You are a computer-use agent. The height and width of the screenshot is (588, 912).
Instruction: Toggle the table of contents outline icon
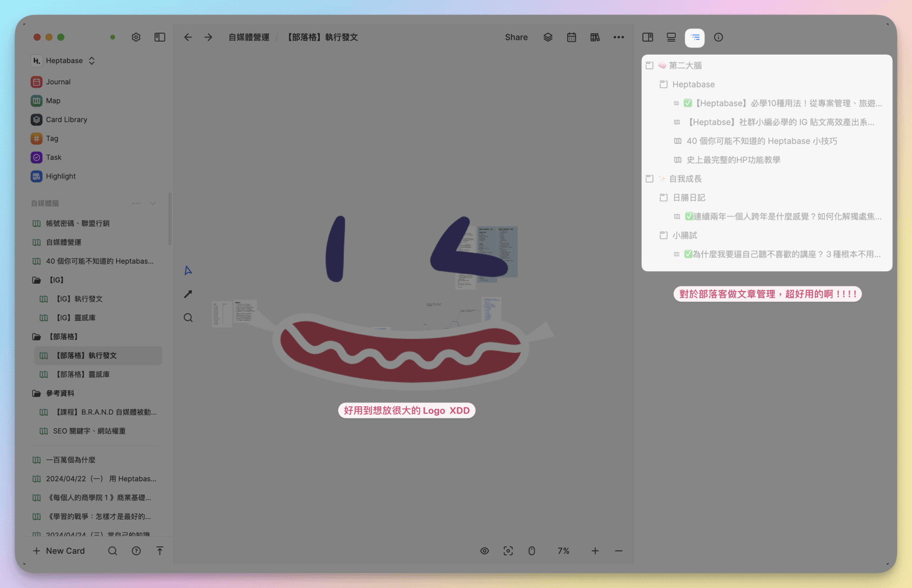point(695,38)
